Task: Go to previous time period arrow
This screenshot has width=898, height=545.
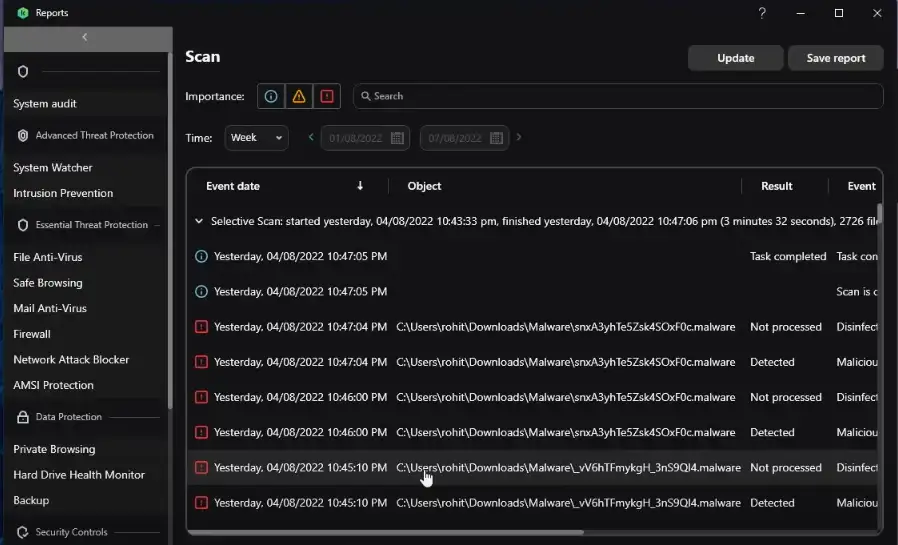Action: [x=311, y=137]
